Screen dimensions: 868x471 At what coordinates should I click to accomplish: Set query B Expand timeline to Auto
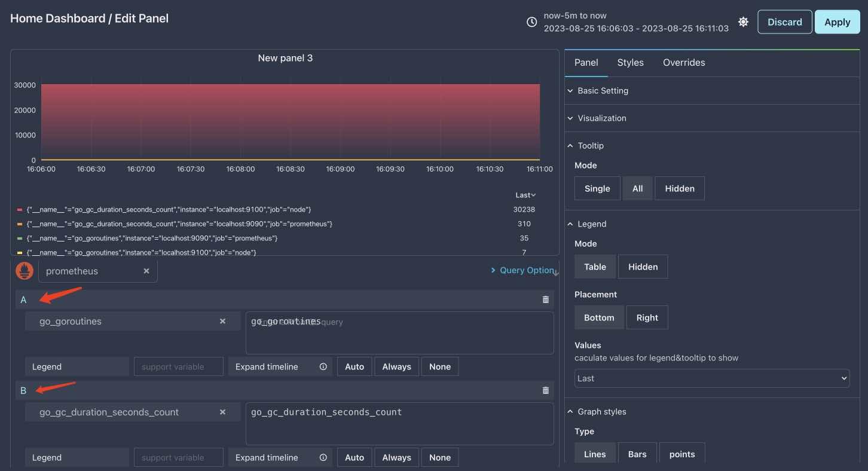tap(354, 457)
